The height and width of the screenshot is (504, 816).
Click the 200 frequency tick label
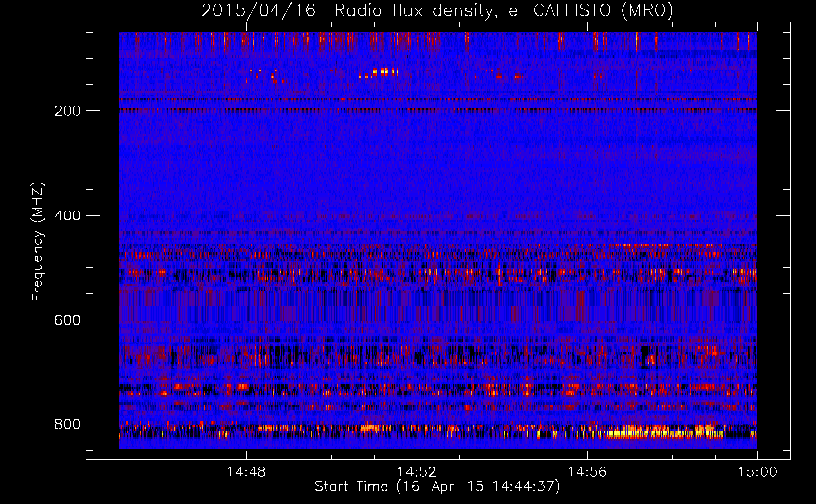click(x=68, y=111)
